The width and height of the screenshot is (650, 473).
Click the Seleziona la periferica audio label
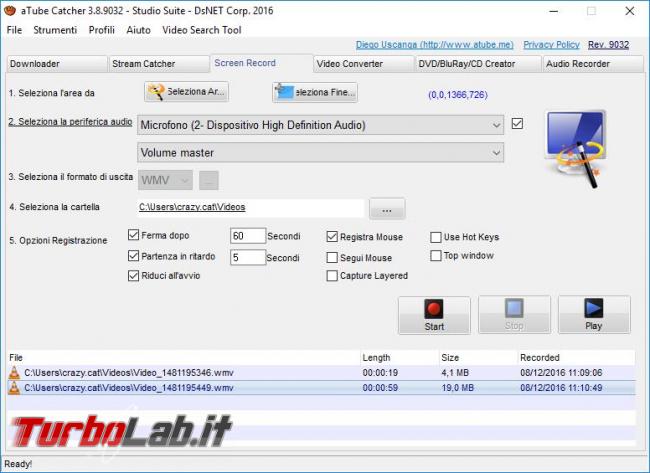pos(70,122)
